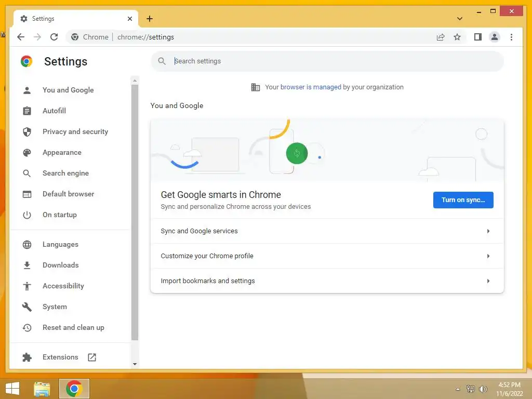532x399 pixels.
Task: Click the network tray icon
Action: [x=470, y=389]
